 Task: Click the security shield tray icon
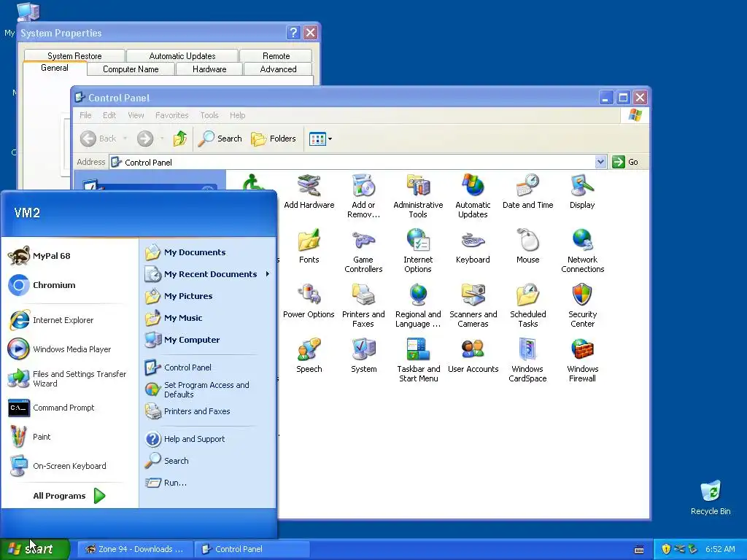(666, 549)
